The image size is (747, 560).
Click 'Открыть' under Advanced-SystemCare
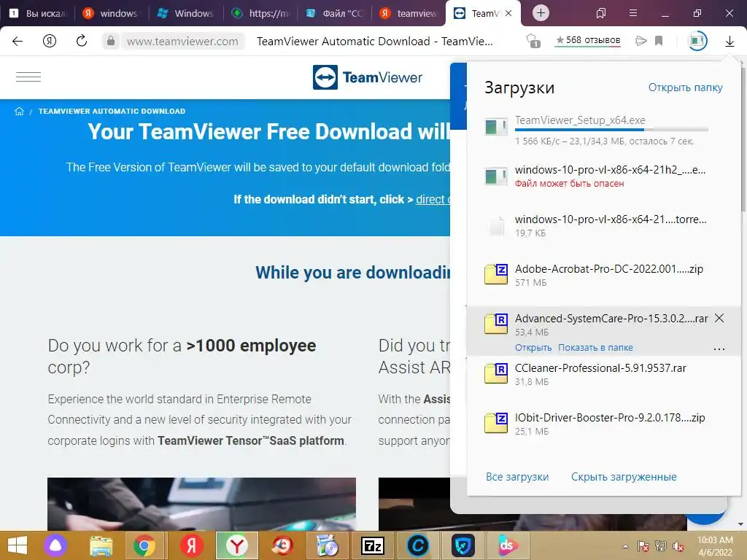pyautogui.click(x=533, y=348)
